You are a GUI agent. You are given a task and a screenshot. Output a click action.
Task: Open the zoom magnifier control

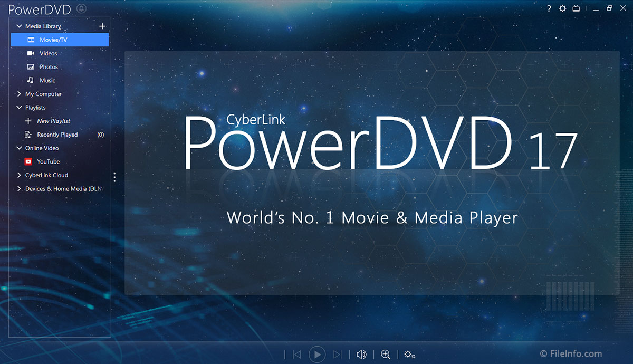point(386,355)
